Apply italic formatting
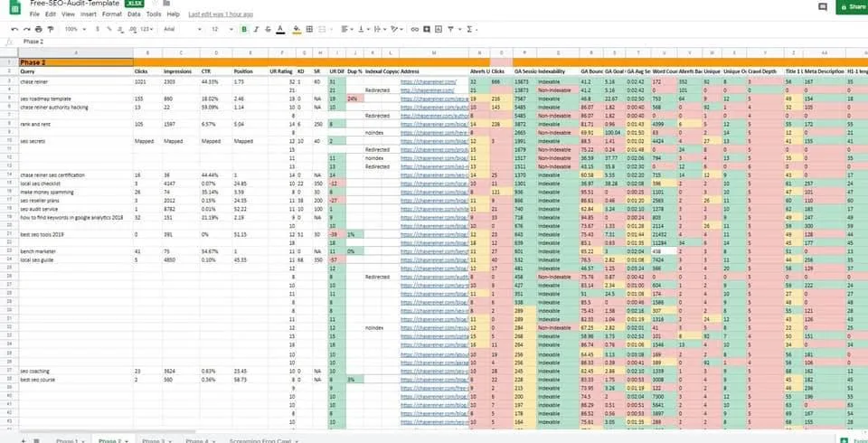The width and height of the screenshot is (868, 443). [x=256, y=29]
